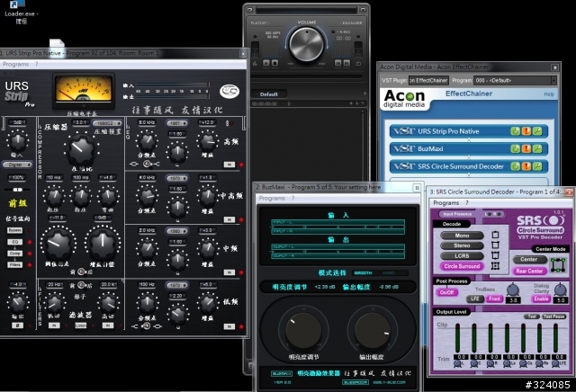576x392 pixels.
Task: Click the speaker layout icon beside Mono
Action: tap(495, 235)
